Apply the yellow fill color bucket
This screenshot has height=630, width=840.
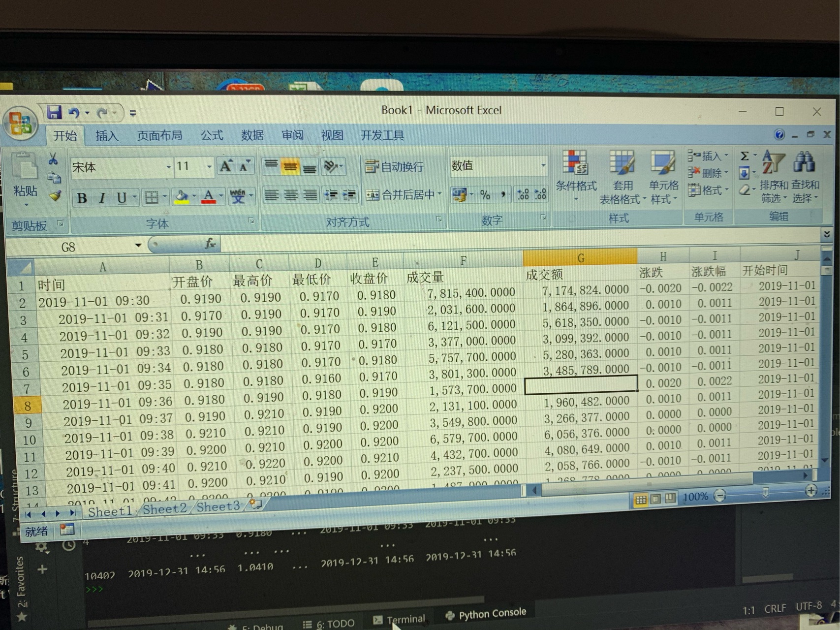click(x=182, y=197)
